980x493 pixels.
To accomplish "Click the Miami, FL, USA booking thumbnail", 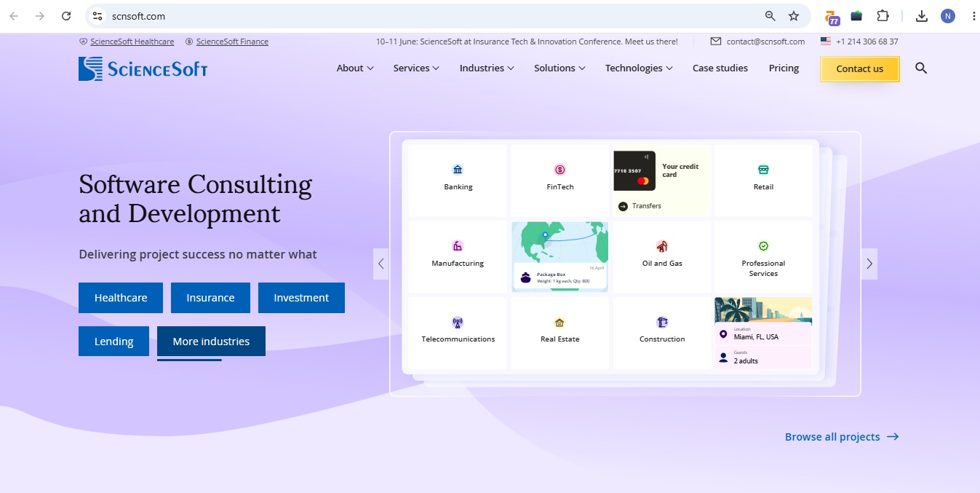I will pos(763,332).
